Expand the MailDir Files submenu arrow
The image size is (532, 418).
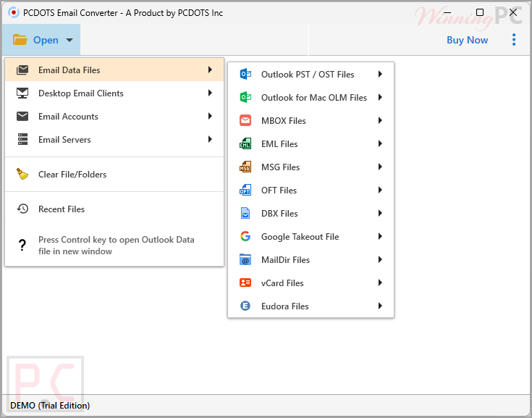(380, 259)
